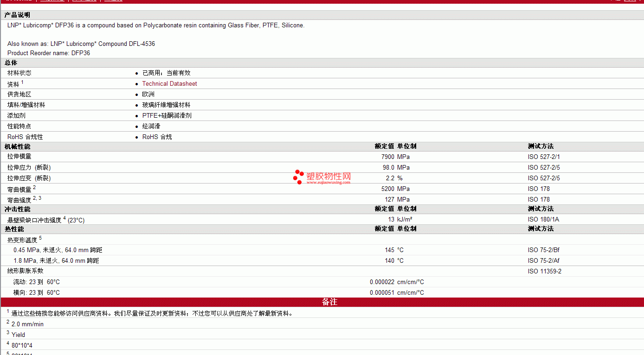Click the ISO 75-2/Af test method
The image size is (644, 355).
tap(544, 261)
